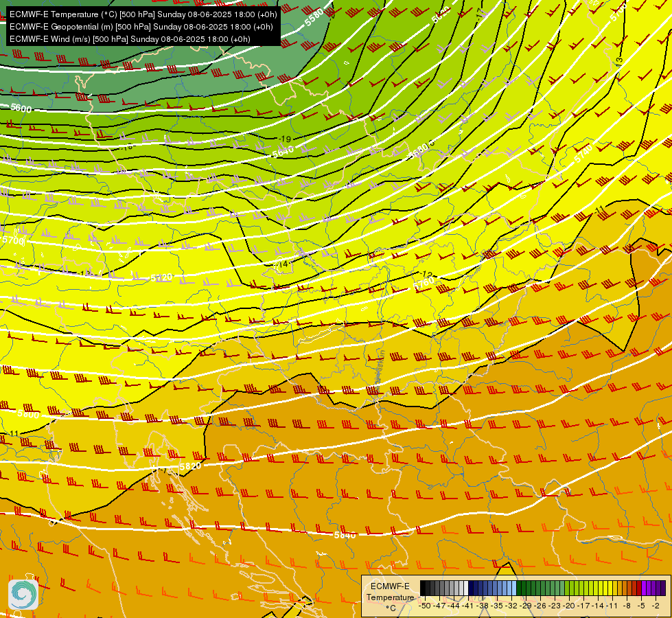The width and height of the screenshot is (672, 618).
Task: Click the legend title ECMWF-E Temperature °C
Action: point(390,597)
